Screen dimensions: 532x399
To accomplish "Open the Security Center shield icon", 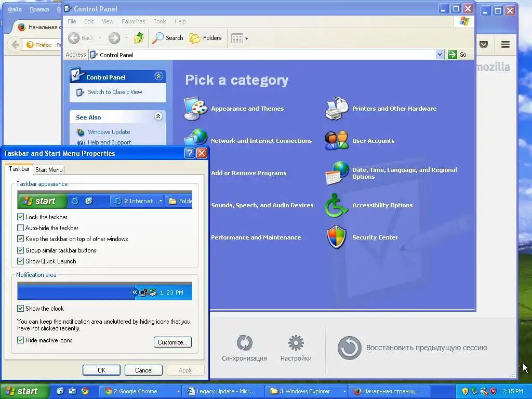I will pyautogui.click(x=337, y=237).
